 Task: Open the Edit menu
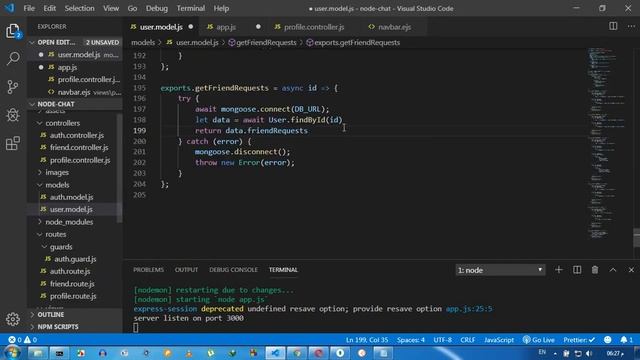(x=49, y=8)
